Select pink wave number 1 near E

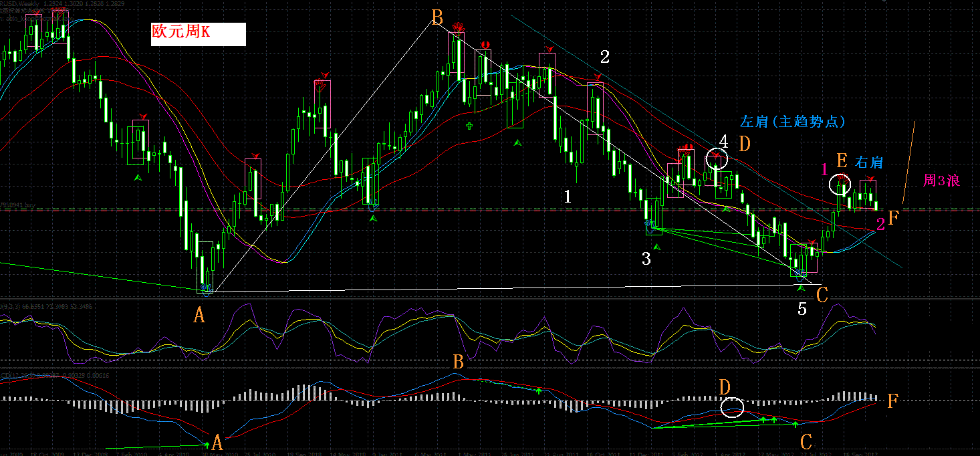pos(824,168)
